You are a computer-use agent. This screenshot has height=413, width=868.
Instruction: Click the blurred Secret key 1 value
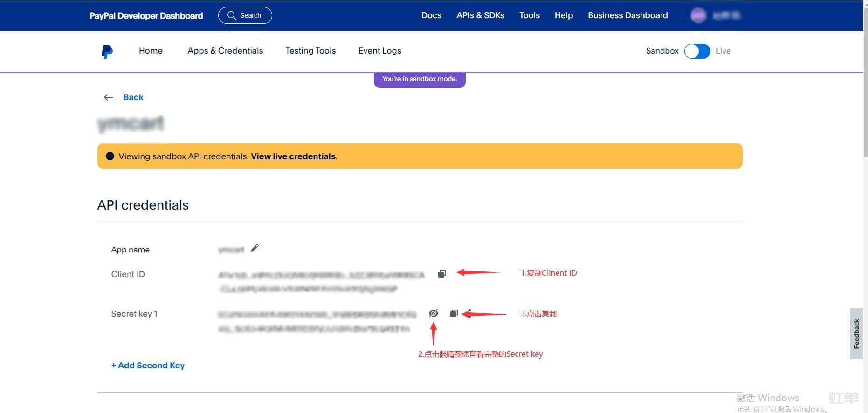[317, 322]
